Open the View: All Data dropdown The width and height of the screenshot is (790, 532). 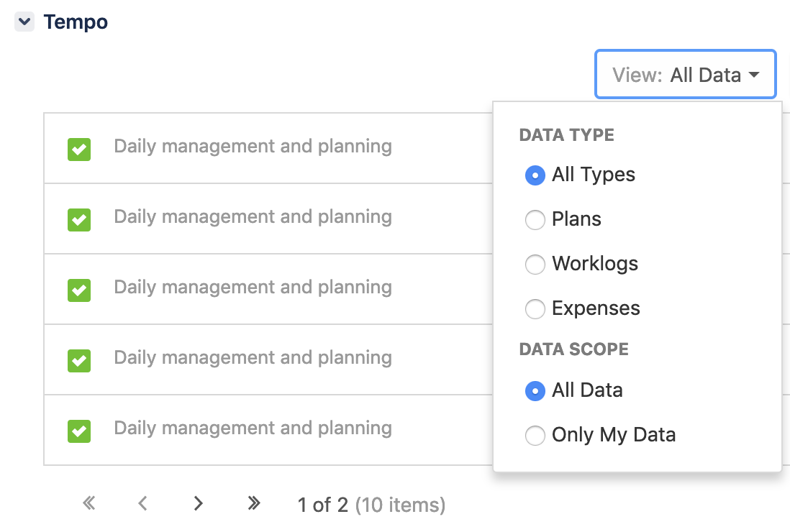pyautogui.click(x=685, y=74)
